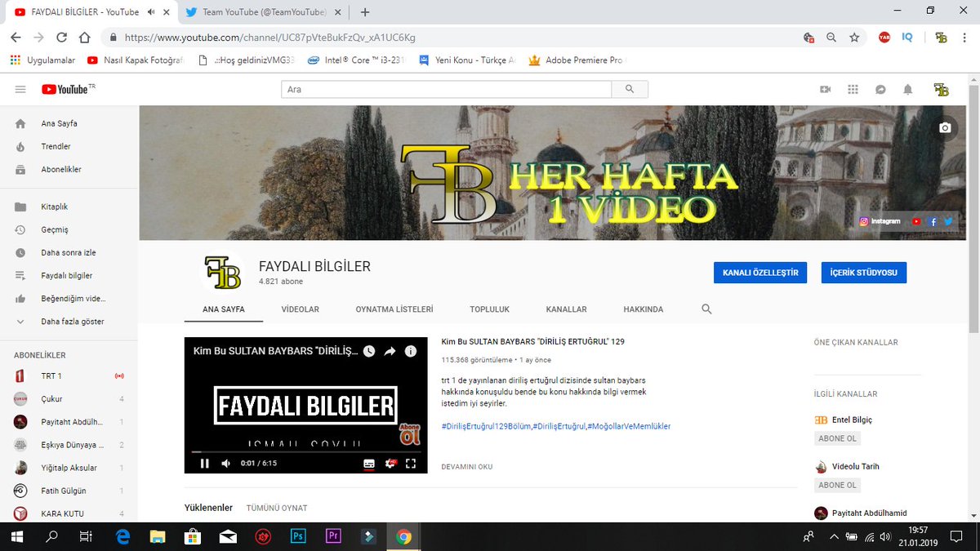Pause the featured video
Image resolution: width=980 pixels, height=551 pixels.
pyautogui.click(x=205, y=464)
